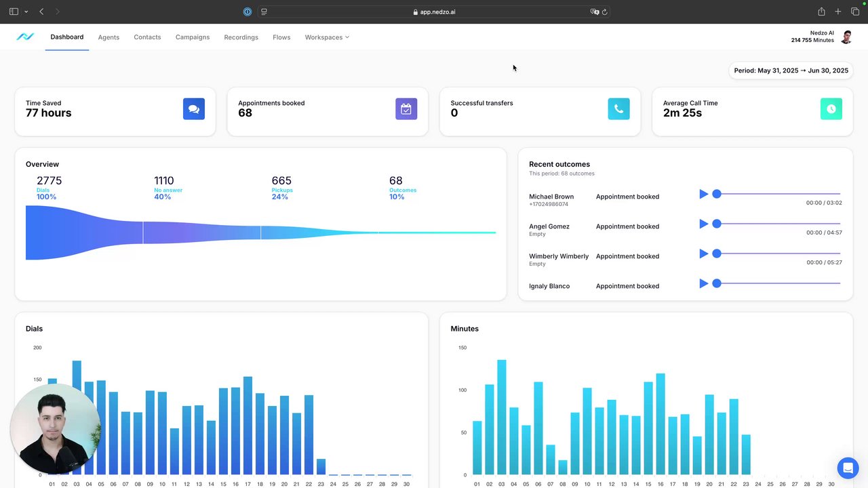Change the period date range
The image size is (868, 488).
(x=791, y=70)
